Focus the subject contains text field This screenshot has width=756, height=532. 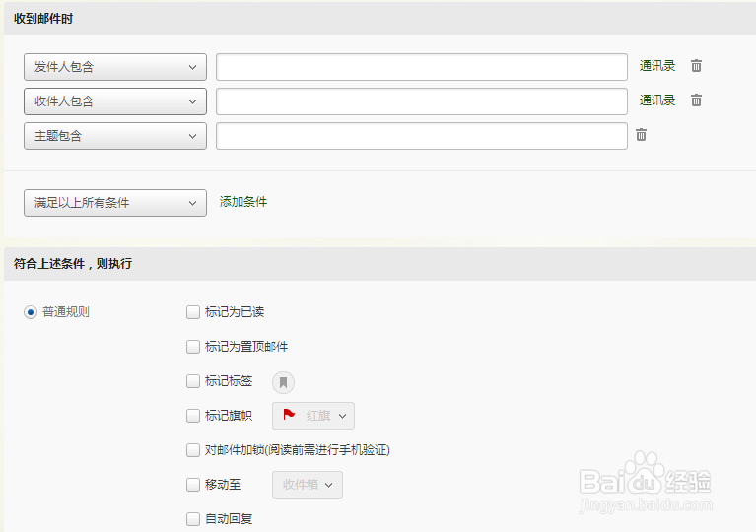coord(422,136)
